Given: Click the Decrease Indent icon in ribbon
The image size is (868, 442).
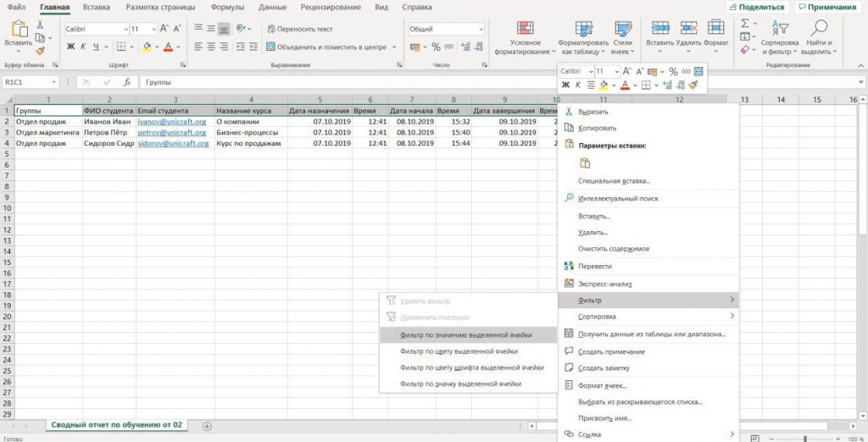Looking at the screenshot, I should tap(240, 47).
